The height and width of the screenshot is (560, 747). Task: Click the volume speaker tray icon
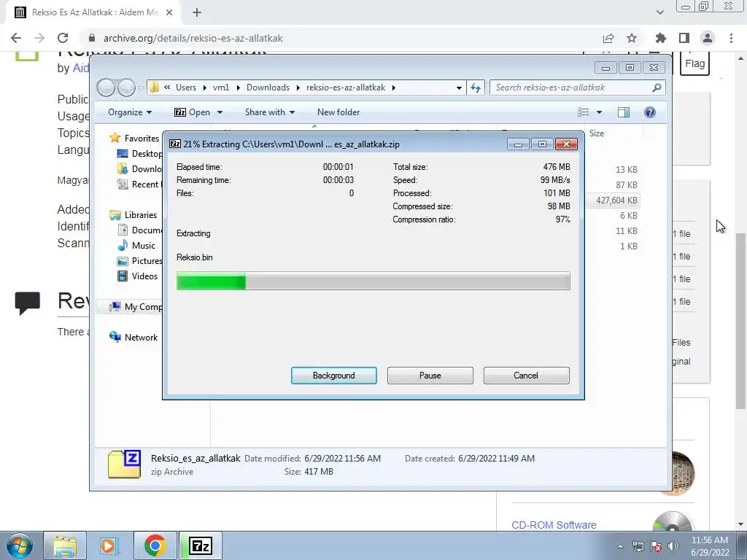tap(673, 546)
